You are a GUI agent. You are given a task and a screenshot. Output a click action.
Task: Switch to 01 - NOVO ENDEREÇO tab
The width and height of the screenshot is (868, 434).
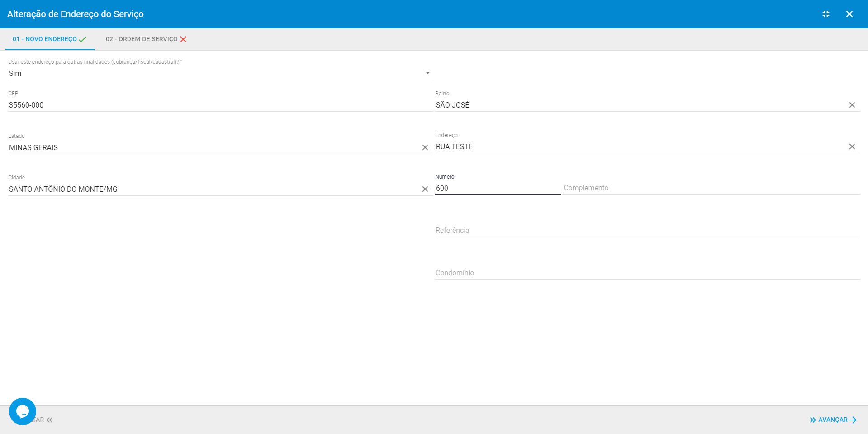coord(50,39)
